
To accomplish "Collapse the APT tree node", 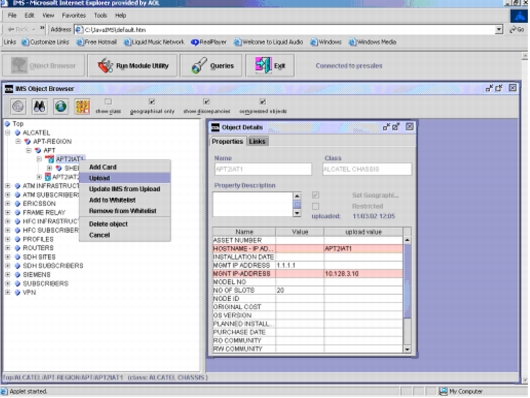I will pos(29,150).
